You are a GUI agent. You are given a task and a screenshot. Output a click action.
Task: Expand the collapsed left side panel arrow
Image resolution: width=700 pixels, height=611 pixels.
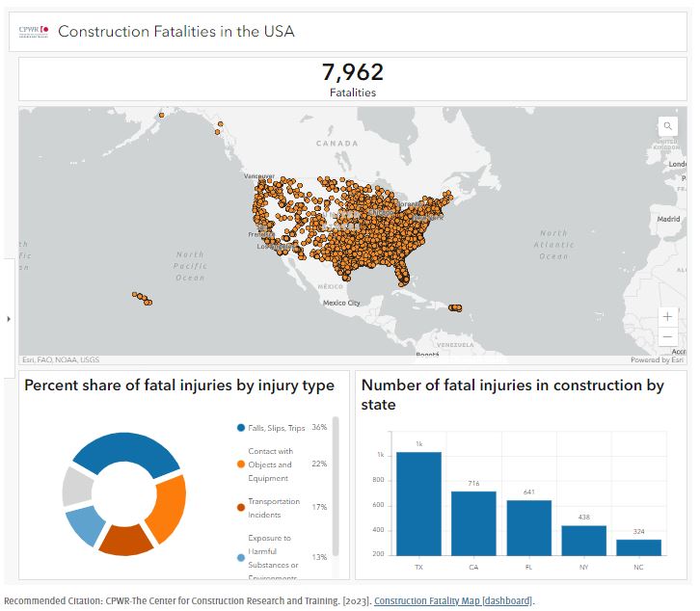tap(9, 318)
